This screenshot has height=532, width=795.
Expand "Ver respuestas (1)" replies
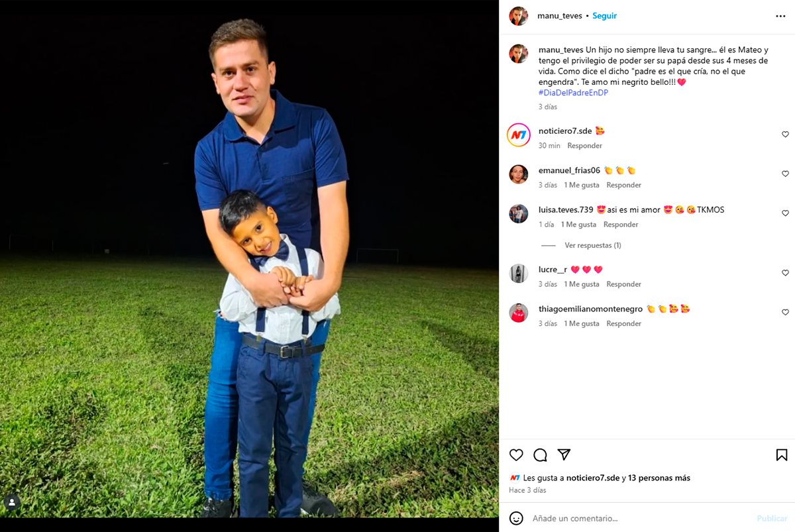592,245
